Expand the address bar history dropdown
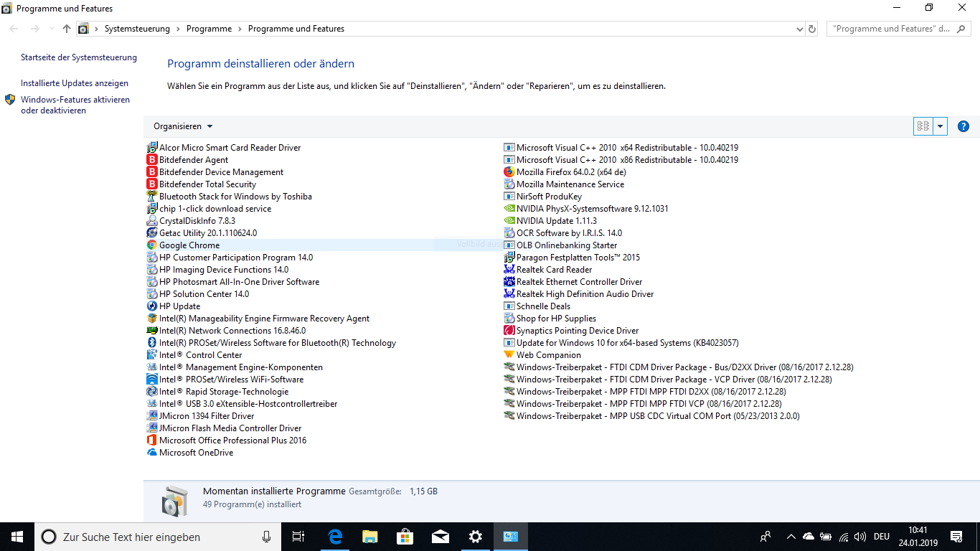 pos(800,29)
